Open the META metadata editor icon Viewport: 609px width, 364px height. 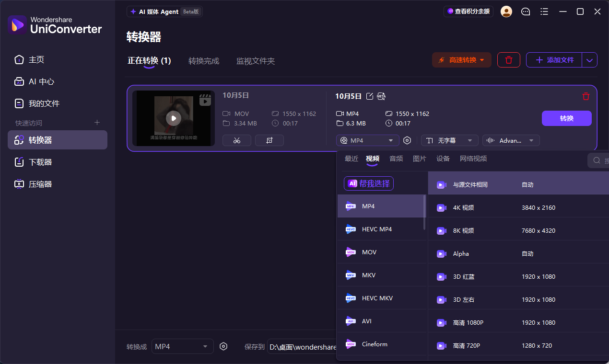(381, 96)
